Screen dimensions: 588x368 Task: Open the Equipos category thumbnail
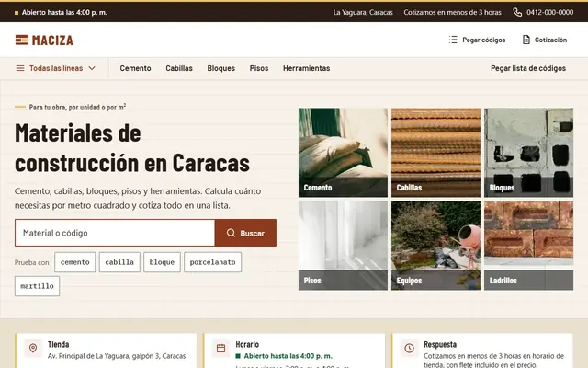pos(435,246)
